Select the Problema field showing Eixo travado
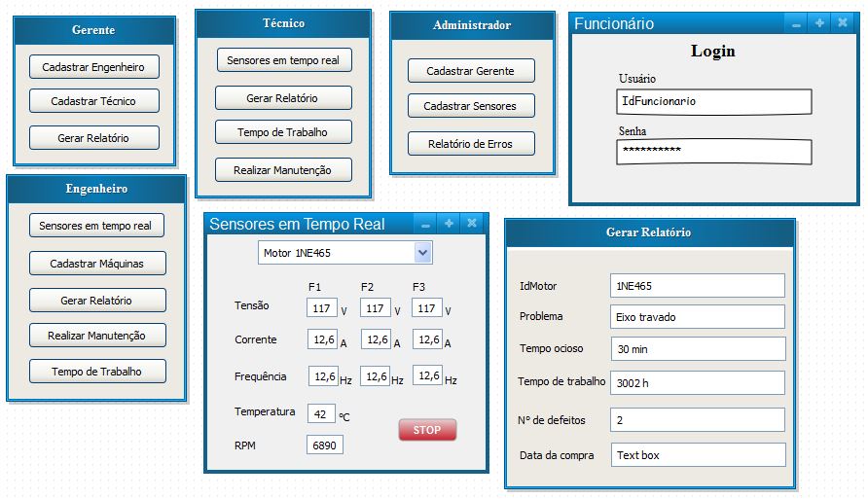 [697, 317]
